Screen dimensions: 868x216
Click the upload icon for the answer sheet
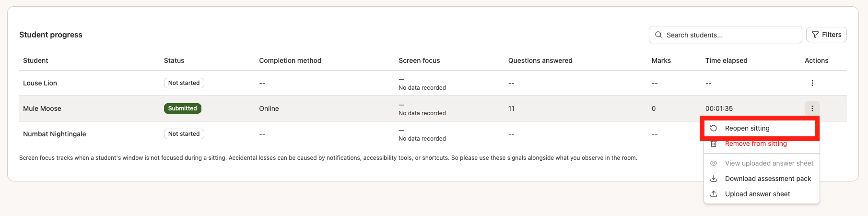point(714,194)
